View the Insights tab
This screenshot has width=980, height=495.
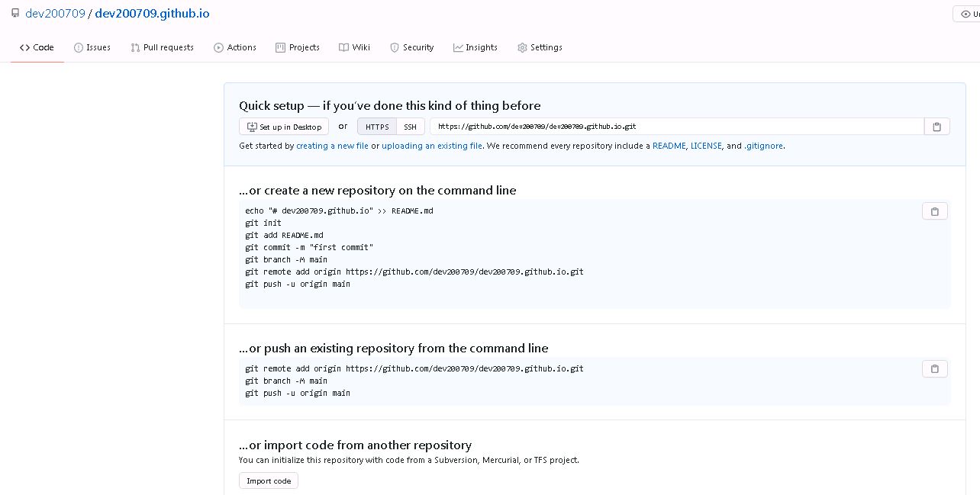475,47
